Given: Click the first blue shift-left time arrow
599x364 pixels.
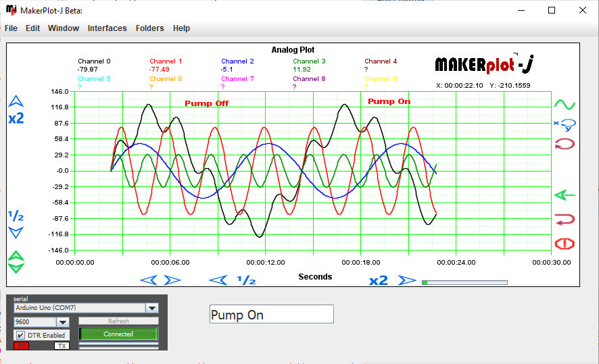Looking at the screenshot, I should tap(149, 280).
